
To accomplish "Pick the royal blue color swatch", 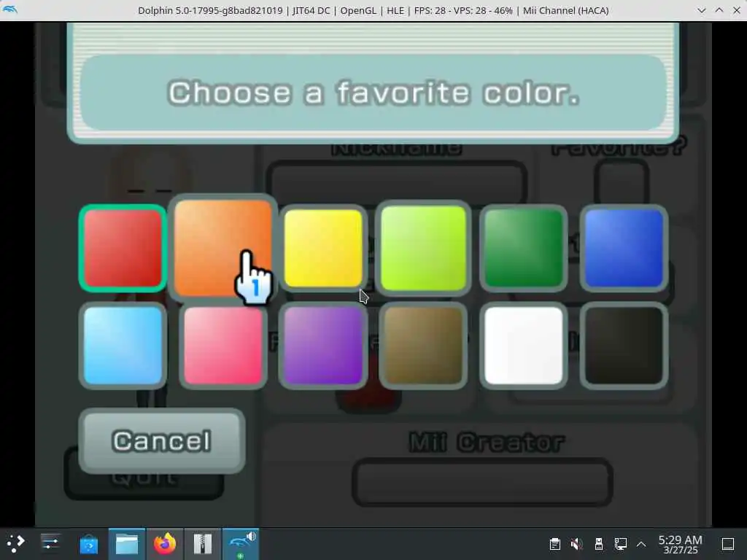I will (624, 249).
